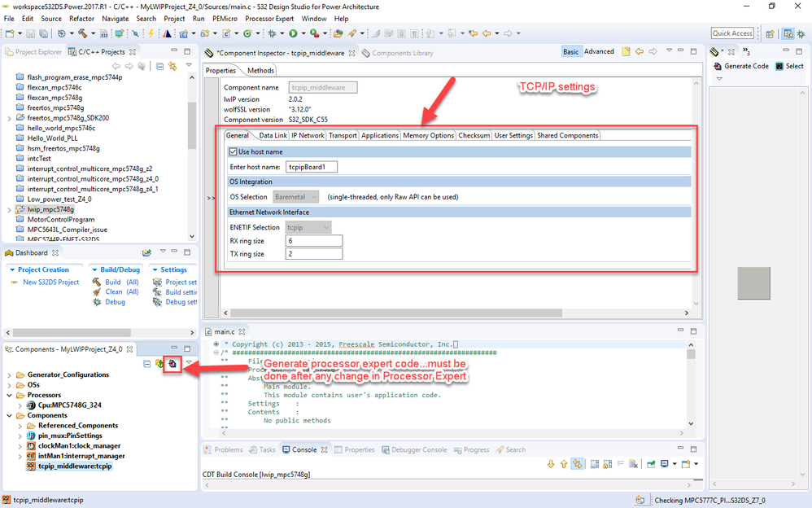This screenshot has width=812, height=508.
Task: Click the Clean (All) link in the Dashboard
Action: [122, 291]
